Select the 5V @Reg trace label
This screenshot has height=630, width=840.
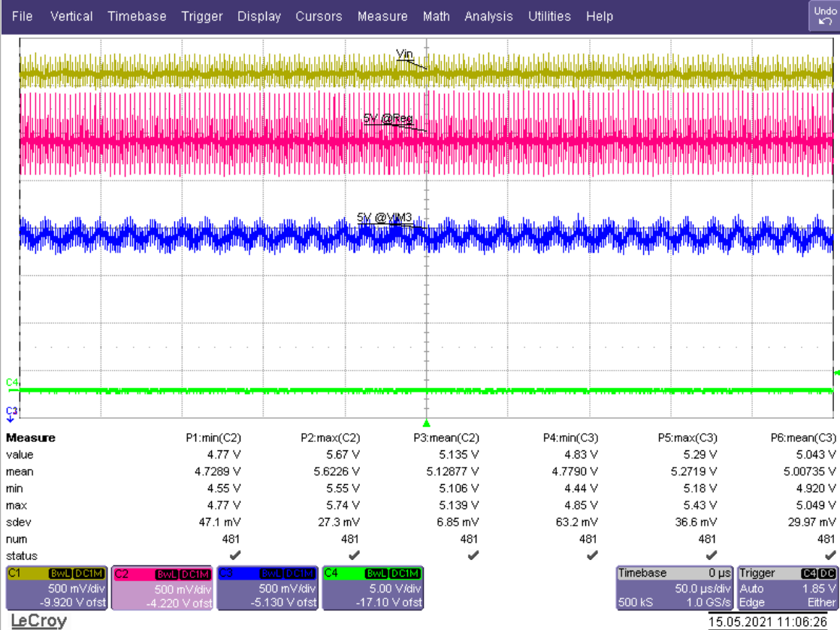(x=388, y=118)
